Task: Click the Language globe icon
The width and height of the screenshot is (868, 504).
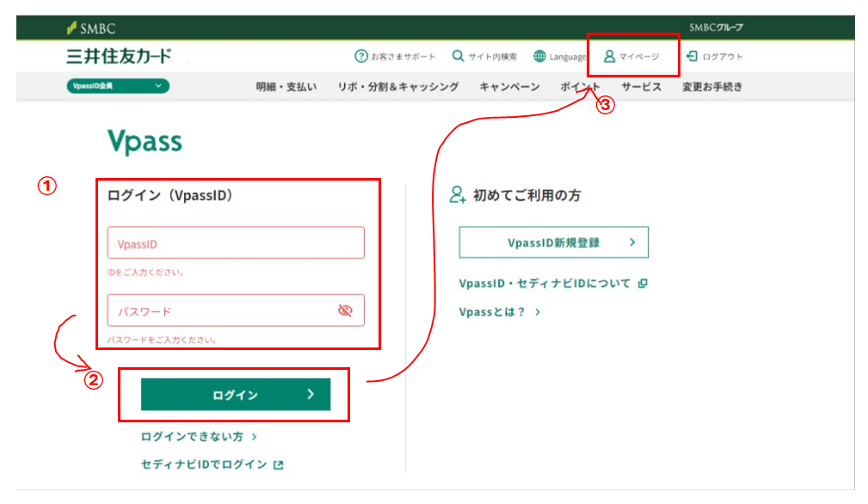Action: click(539, 57)
